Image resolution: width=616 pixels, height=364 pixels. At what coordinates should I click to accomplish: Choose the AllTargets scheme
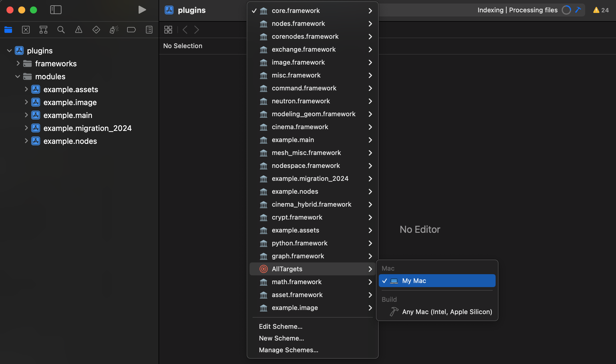click(x=312, y=269)
